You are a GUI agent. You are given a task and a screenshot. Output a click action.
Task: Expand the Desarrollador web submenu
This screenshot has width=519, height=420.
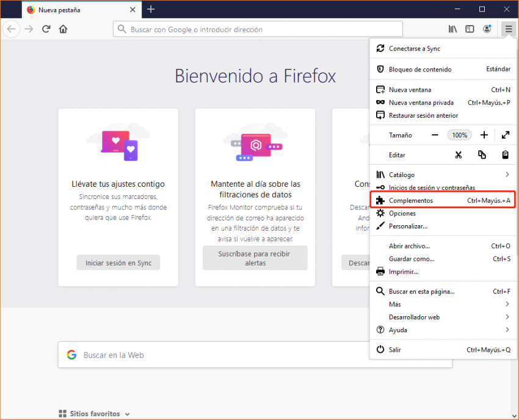click(x=507, y=317)
